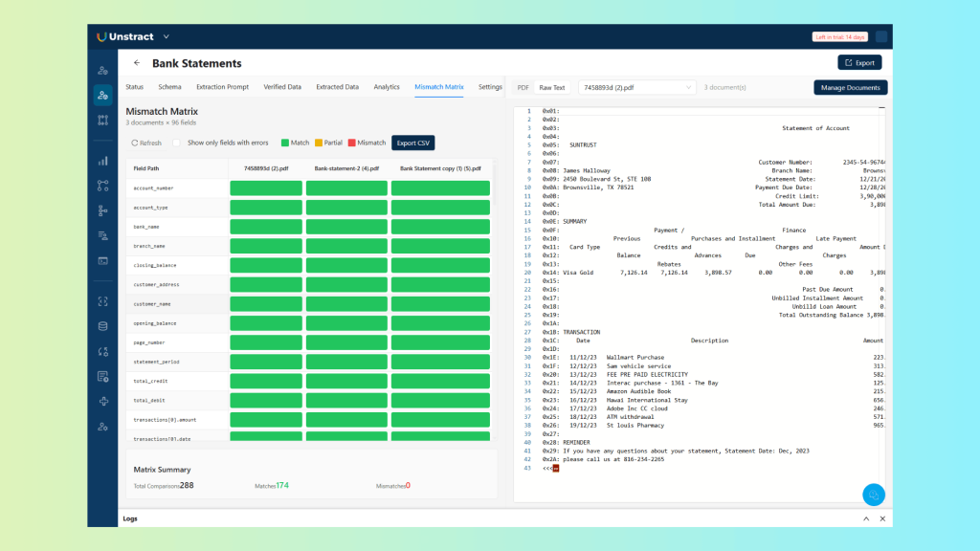Open the bar chart sidebar icon

coord(102,162)
